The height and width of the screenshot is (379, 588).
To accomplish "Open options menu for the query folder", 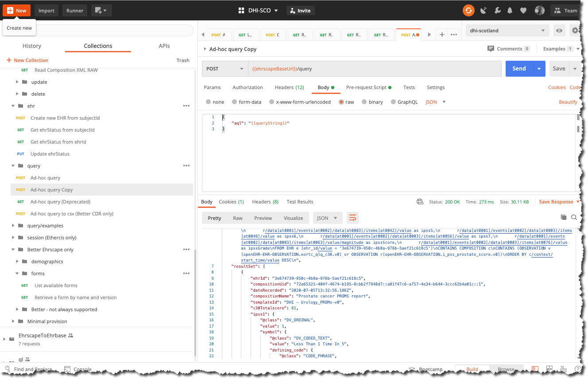I will [186, 166].
